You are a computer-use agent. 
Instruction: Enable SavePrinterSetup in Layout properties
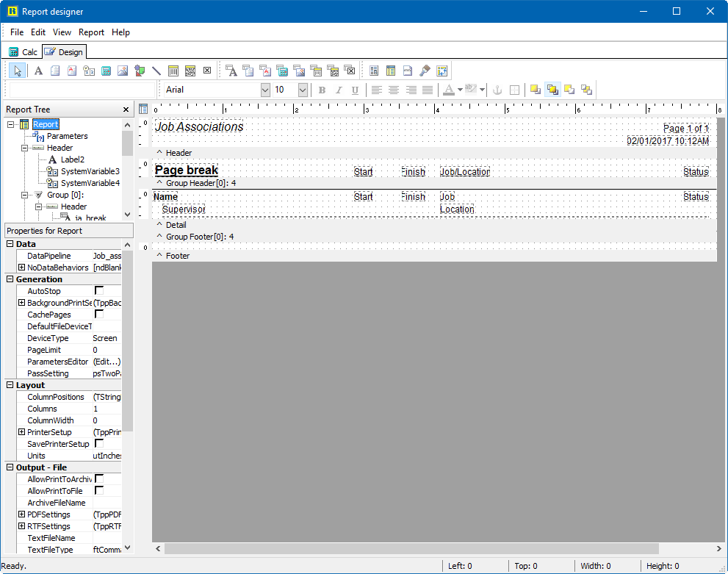coord(100,444)
